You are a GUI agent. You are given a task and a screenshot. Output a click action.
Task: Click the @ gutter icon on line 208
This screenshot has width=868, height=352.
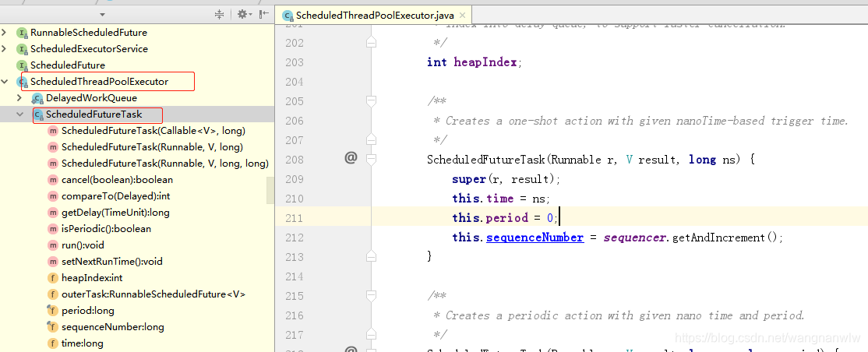click(351, 158)
